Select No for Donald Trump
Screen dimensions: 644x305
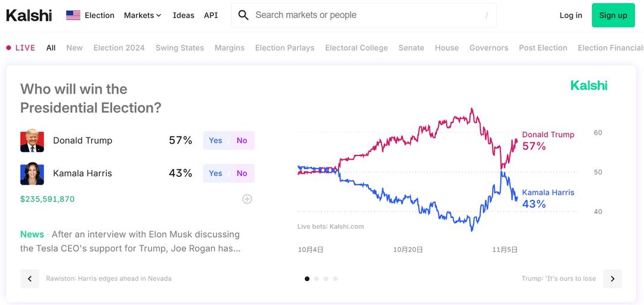241,141
